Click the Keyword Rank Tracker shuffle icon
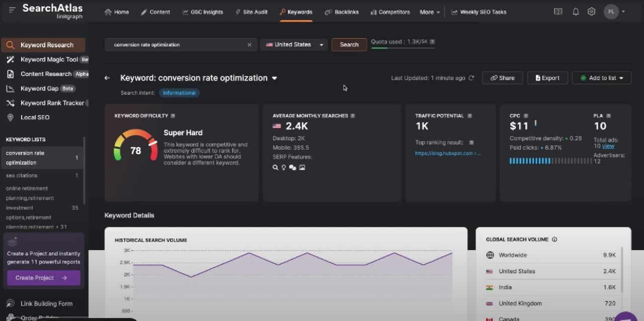The height and width of the screenshot is (321, 644). point(10,103)
